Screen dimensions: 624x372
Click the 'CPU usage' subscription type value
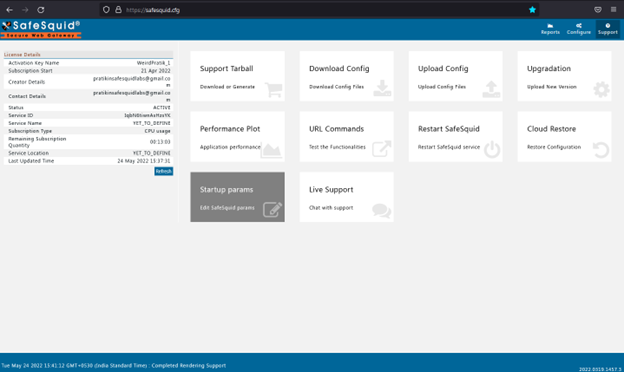tap(157, 131)
